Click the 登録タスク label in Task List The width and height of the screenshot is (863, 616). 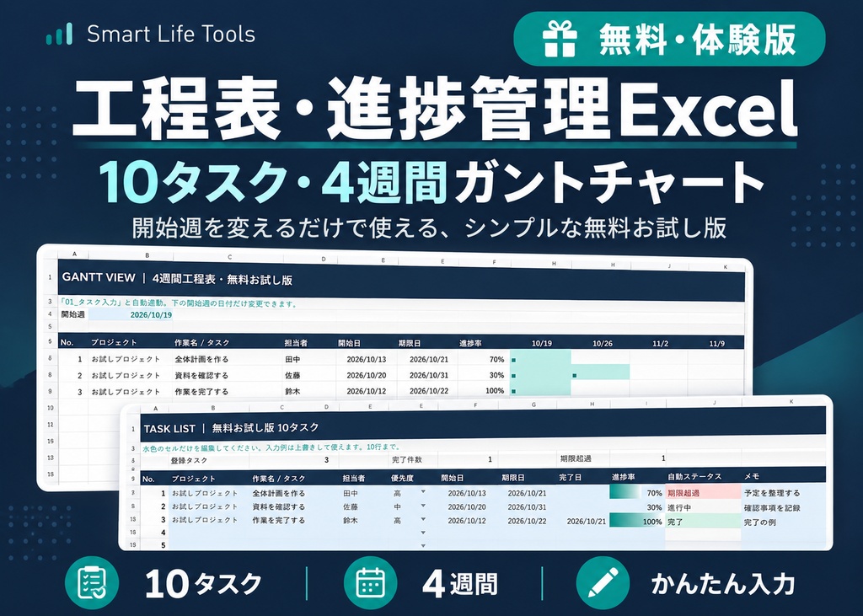click(x=190, y=460)
